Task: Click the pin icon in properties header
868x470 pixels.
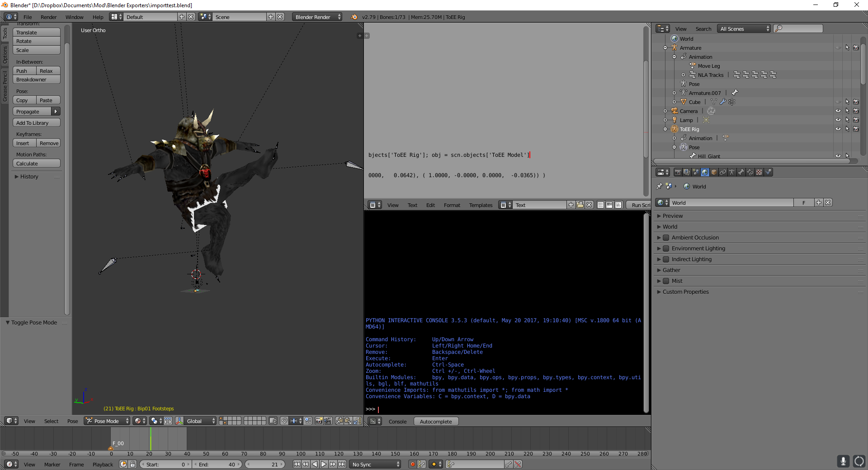Action: 659,186
